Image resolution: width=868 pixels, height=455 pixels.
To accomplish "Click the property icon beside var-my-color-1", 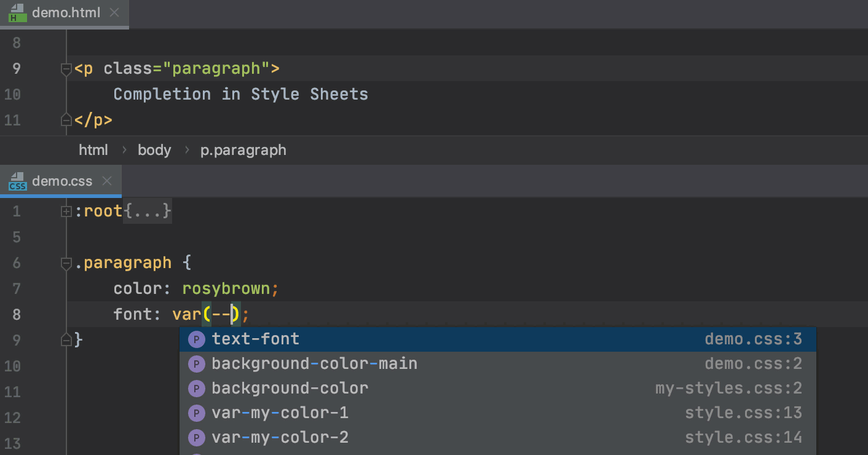I will pos(196,413).
